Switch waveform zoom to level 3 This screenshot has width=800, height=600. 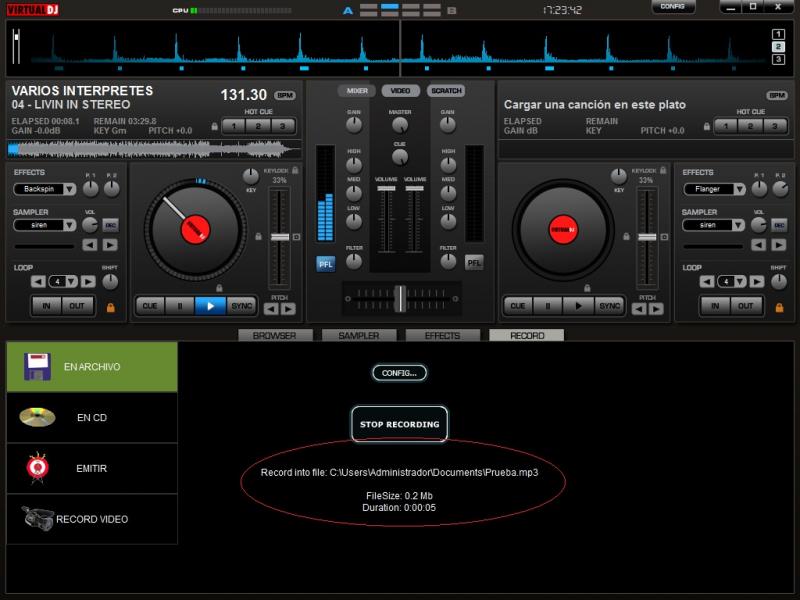778,60
